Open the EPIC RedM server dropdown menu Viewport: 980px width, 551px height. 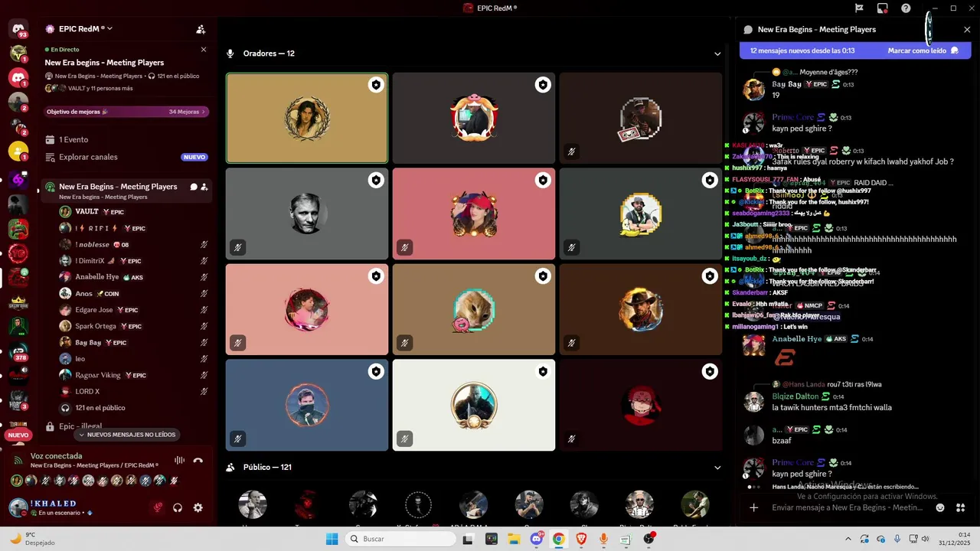point(86,29)
